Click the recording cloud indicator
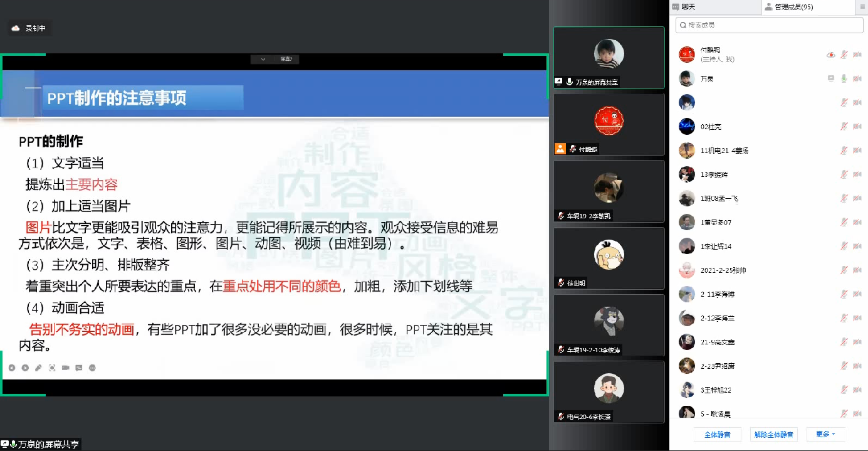The image size is (868, 451). pyautogui.click(x=16, y=28)
